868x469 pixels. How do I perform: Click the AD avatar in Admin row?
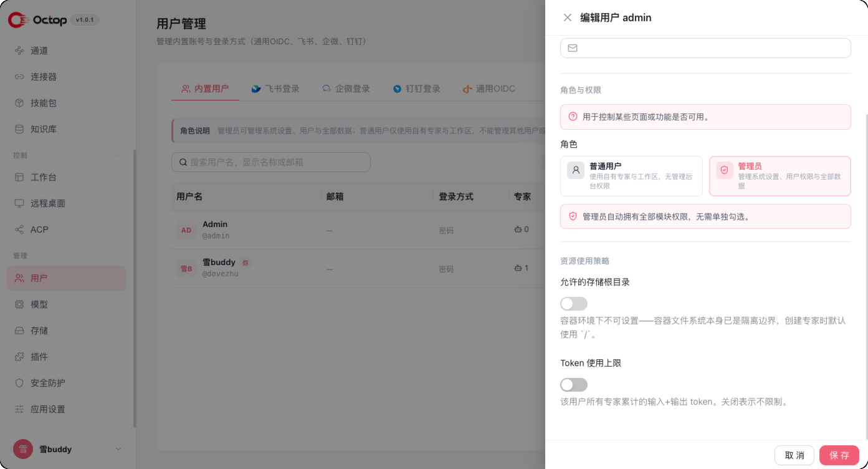click(x=186, y=230)
